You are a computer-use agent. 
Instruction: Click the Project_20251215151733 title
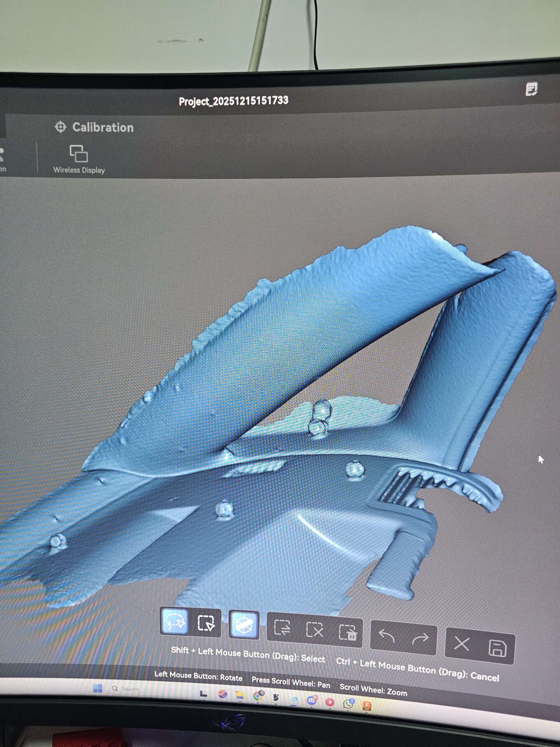coord(234,101)
